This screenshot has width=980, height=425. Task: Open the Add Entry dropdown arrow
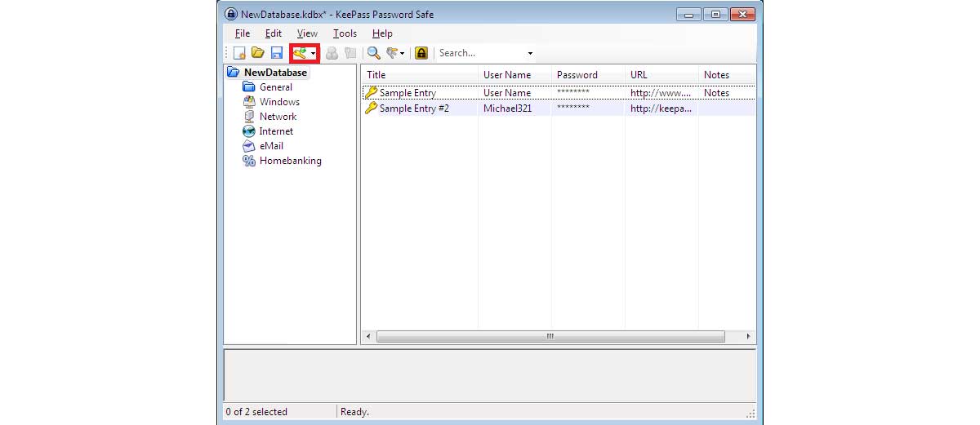coord(313,54)
